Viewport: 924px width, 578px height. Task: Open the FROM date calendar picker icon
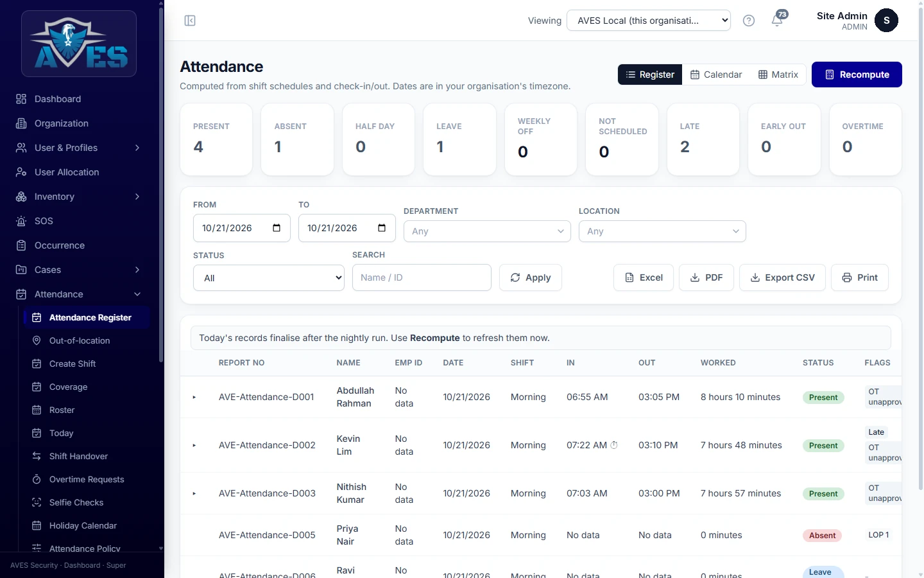(277, 228)
